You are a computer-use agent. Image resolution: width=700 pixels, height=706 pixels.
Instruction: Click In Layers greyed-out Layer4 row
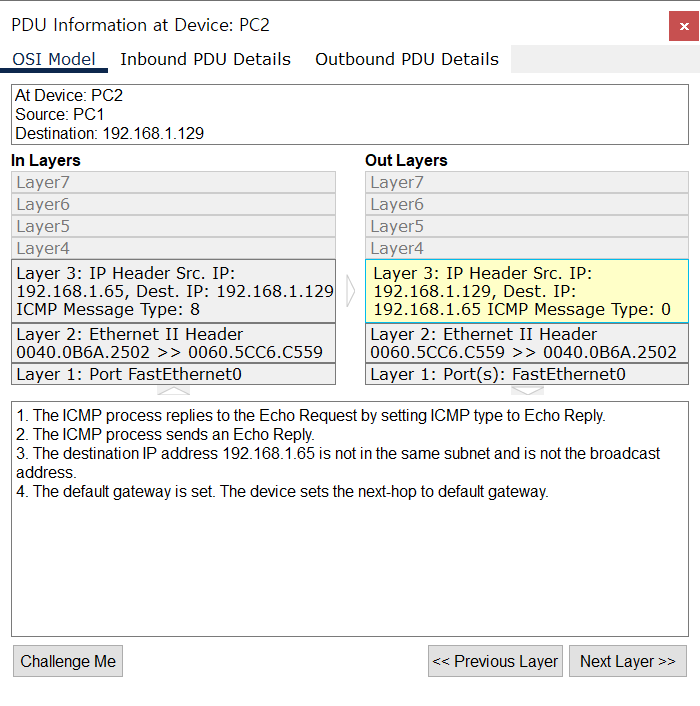(x=173, y=249)
